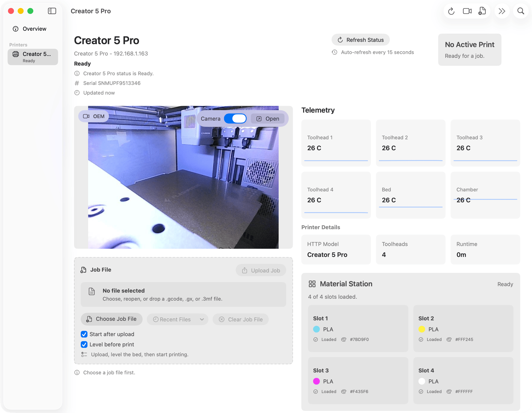
Task: Click the palette icon beside #7BD9F0
Action: (x=344, y=340)
